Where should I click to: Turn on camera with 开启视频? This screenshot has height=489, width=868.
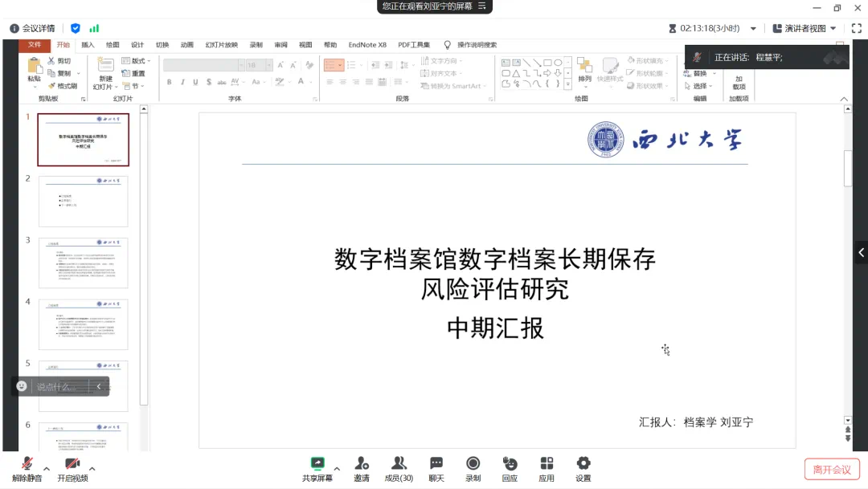point(72,464)
